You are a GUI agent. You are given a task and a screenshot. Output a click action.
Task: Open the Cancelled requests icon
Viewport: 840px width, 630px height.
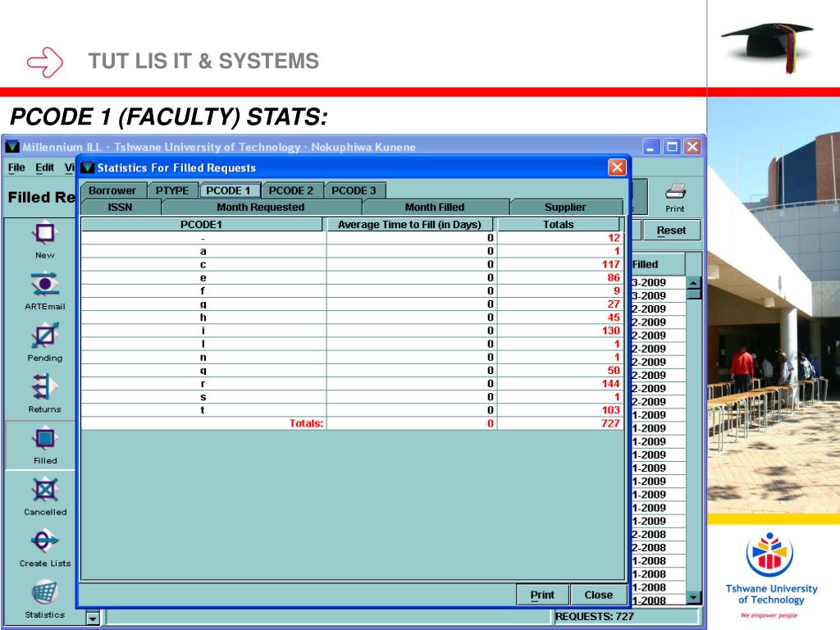click(x=44, y=490)
